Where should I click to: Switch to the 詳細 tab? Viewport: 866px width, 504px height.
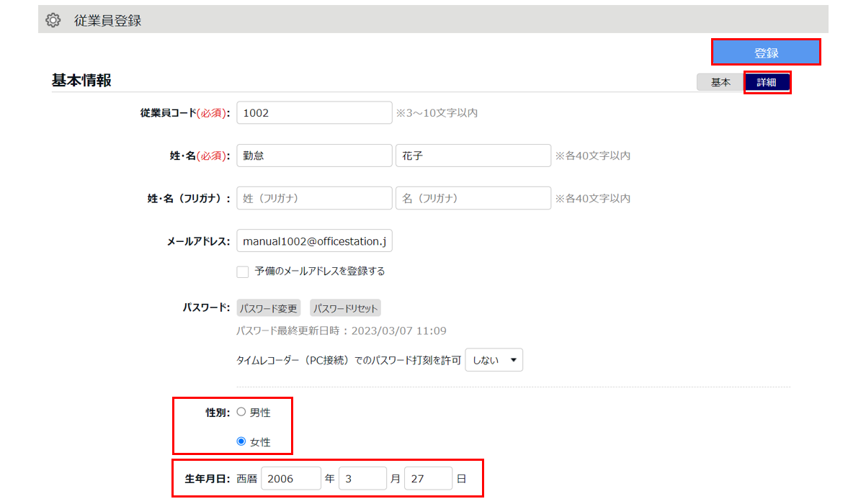coord(767,82)
